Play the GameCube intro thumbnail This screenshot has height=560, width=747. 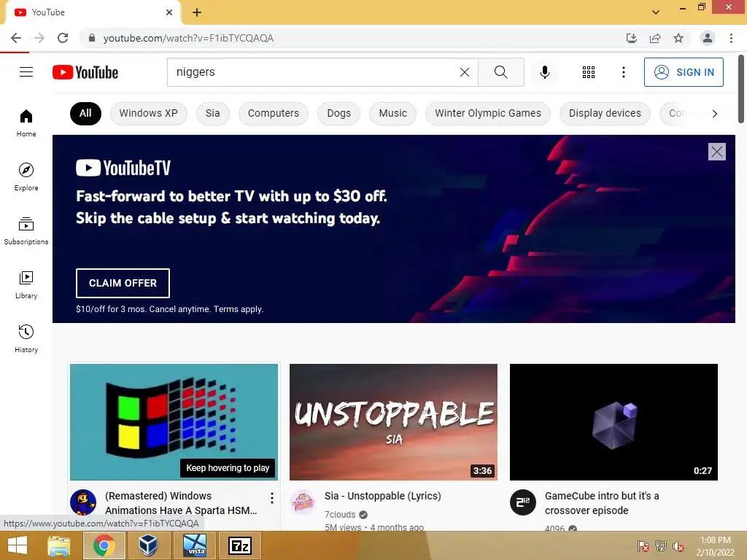[x=614, y=422]
